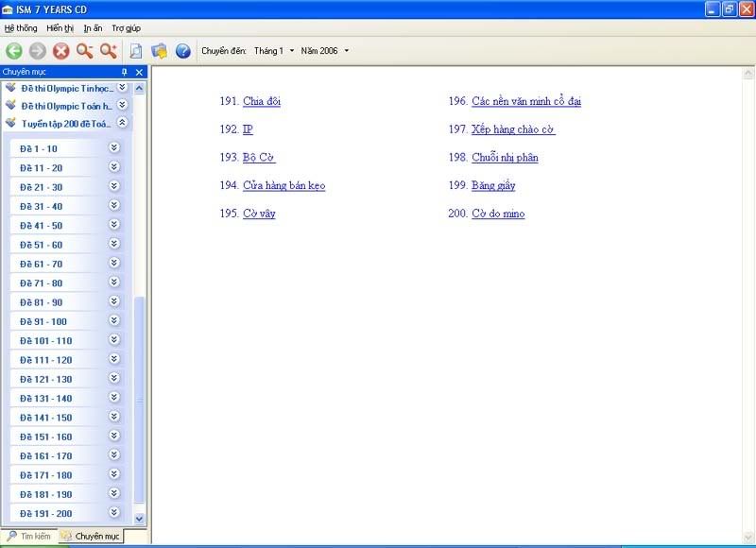Switch to the Tìm kiếm tab
This screenshot has width=756, height=548.
[28, 536]
